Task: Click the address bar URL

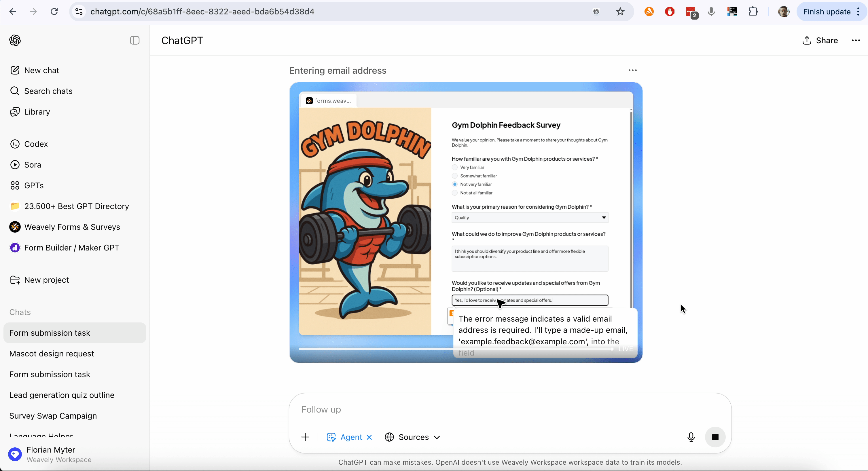Action: click(202, 12)
